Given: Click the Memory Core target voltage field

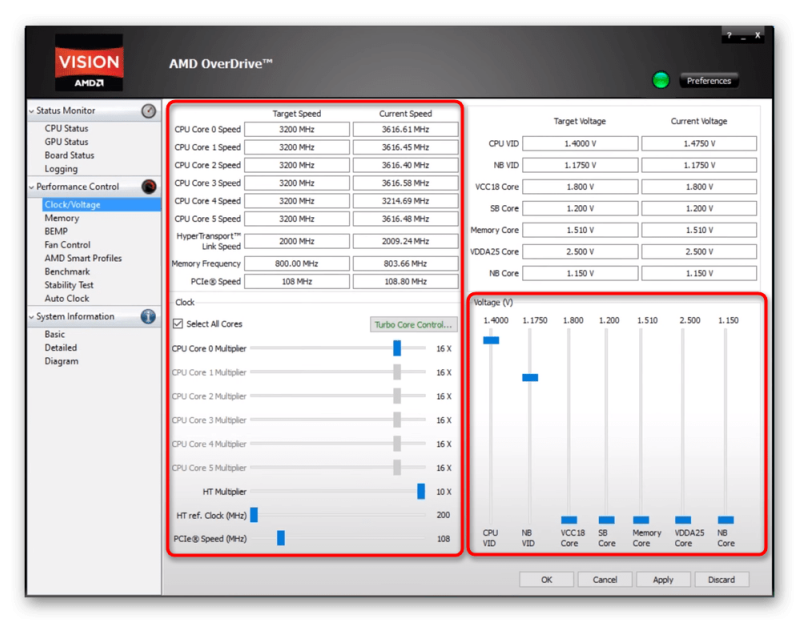Looking at the screenshot, I should coord(580,230).
